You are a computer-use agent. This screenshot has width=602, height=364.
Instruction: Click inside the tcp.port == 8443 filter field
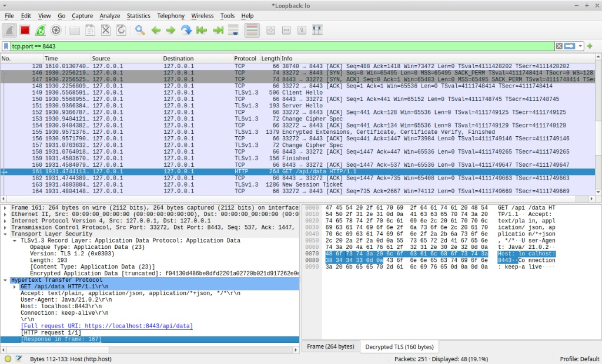tap(282, 46)
